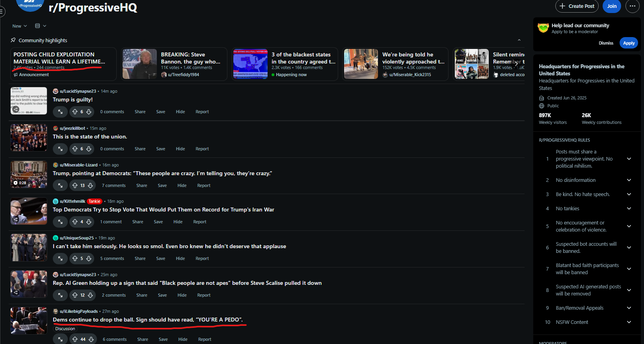Upvote the 'Trump is guilty!' post
The image size is (644, 344).
coord(75,112)
